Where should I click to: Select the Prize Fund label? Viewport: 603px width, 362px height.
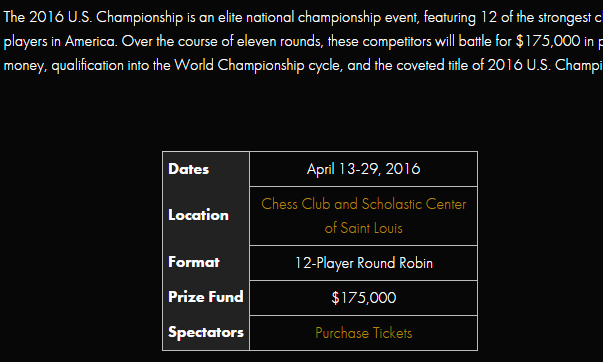[206, 297]
